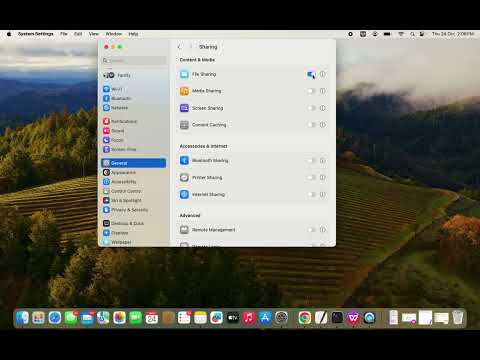480x360 pixels.
Task: Click Wi-Fi status icon in menu bar
Action: tap(401, 34)
